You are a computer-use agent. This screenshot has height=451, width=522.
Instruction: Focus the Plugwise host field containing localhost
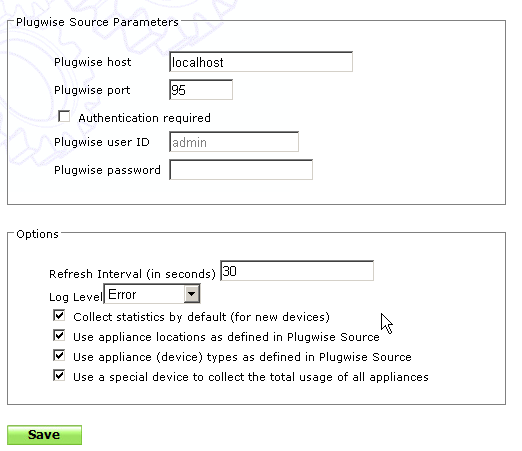tap(261, 62)
